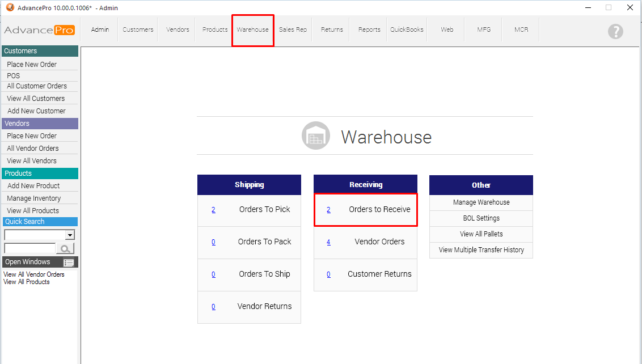Select Orders to Receive
This screenshot has height=364, width=642.
click(379, 209)
